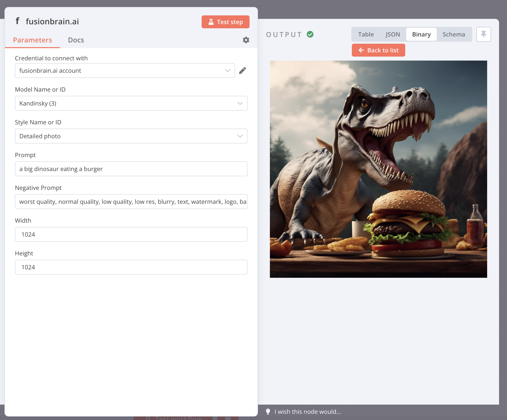
Task: Click pencil icon to edit credential
Action: point(242,70)
